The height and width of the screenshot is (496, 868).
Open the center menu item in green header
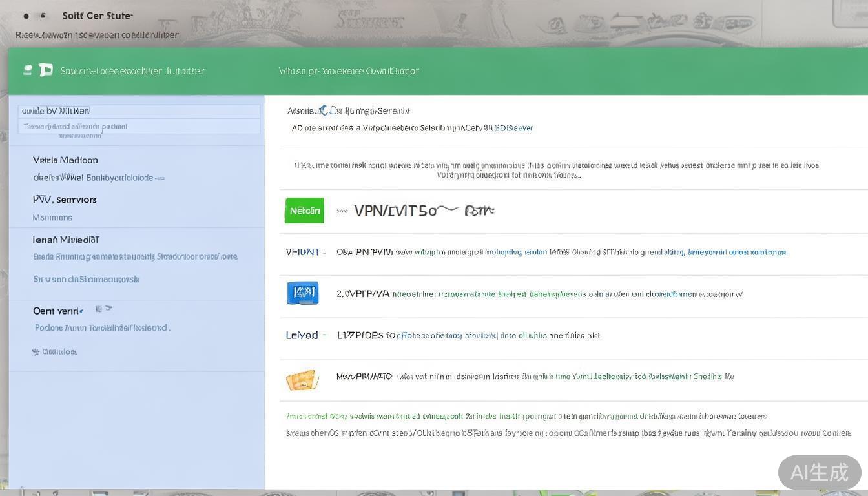[349, 71]
